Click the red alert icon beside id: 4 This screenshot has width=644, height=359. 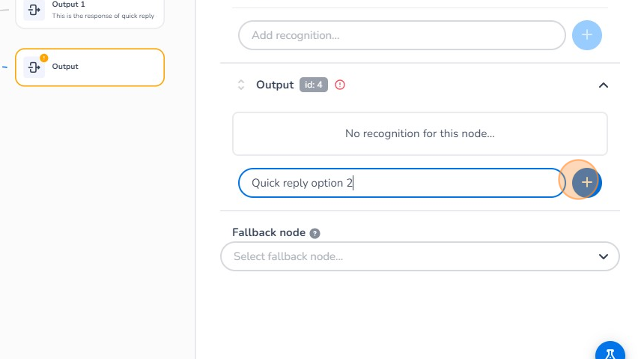(340, 85)
